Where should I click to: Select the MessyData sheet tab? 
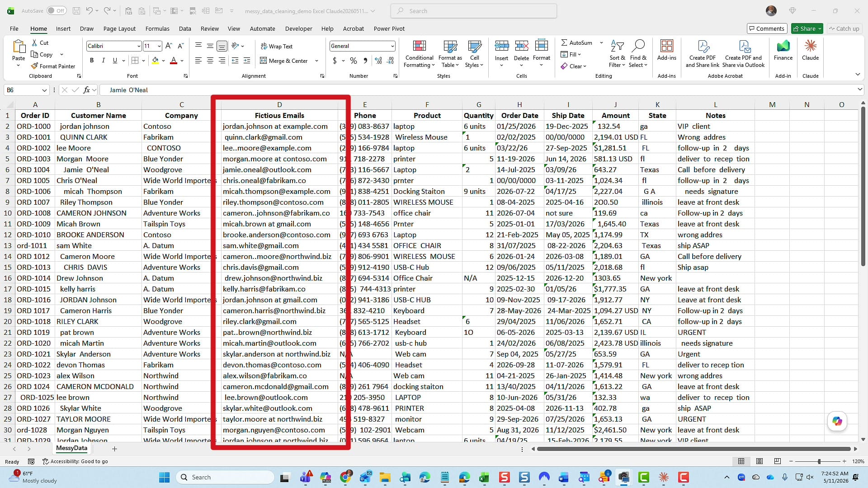(71, 448)
